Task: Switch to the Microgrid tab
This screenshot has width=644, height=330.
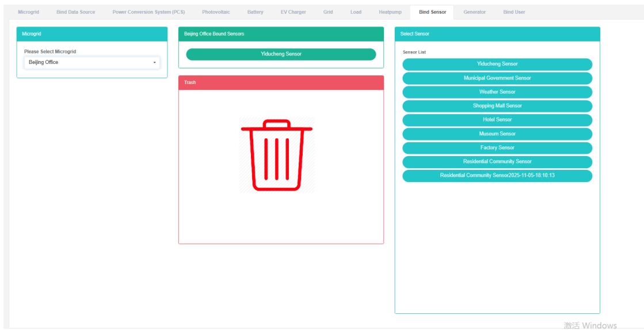Action: (29, 12)
